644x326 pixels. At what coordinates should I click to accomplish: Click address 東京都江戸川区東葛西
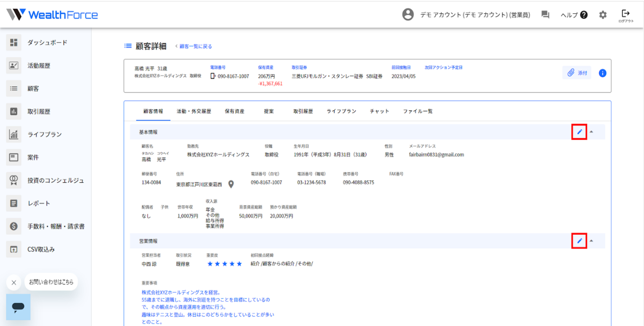pyautogui.click(x=199, y=184)
